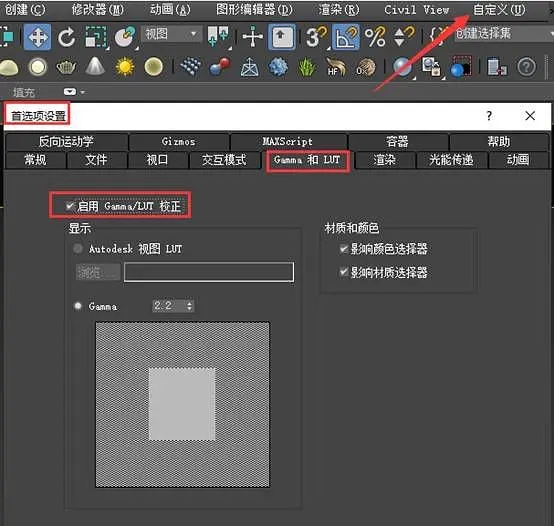This screenshot has width=554, height=526.
Task: Open the 自定义(U) menu
Action: coord(499,10)
